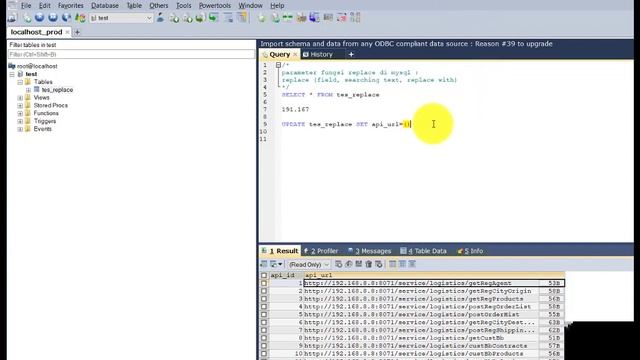Switch results to grid view icon
Viewport: 640px width, 360px height.
pos(392,264)
